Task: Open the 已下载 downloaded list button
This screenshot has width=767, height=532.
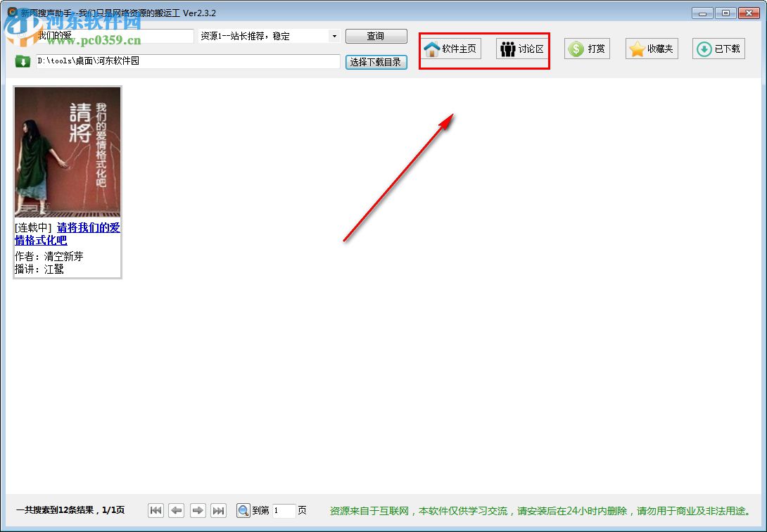Action: pyautogui.click(x=718, y=49)
